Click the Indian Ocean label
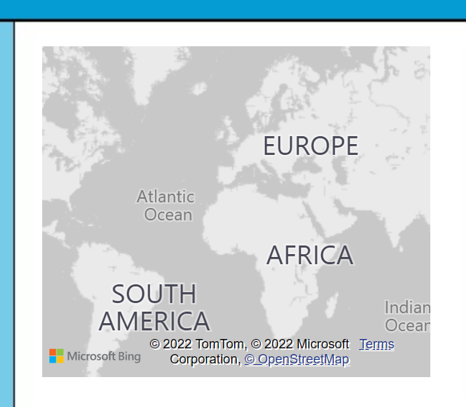 (x=407, y=316)
